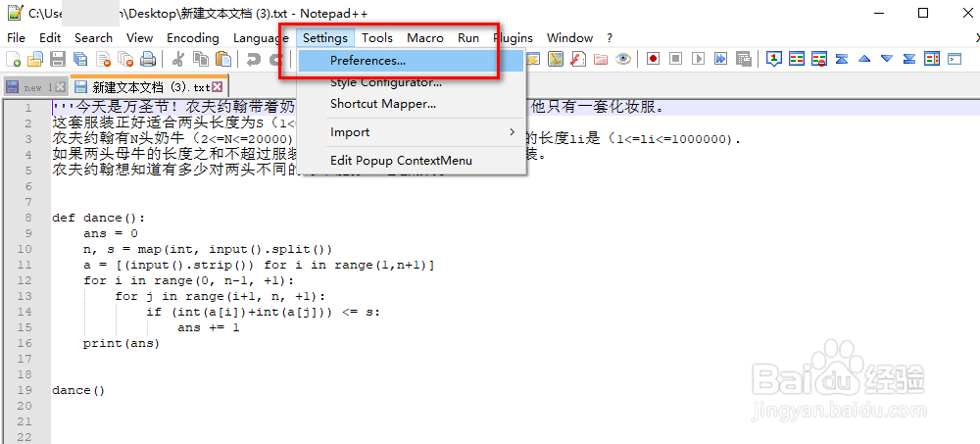Run macro multiple times icon
The image size is (980, 444).
click(720, 60)
